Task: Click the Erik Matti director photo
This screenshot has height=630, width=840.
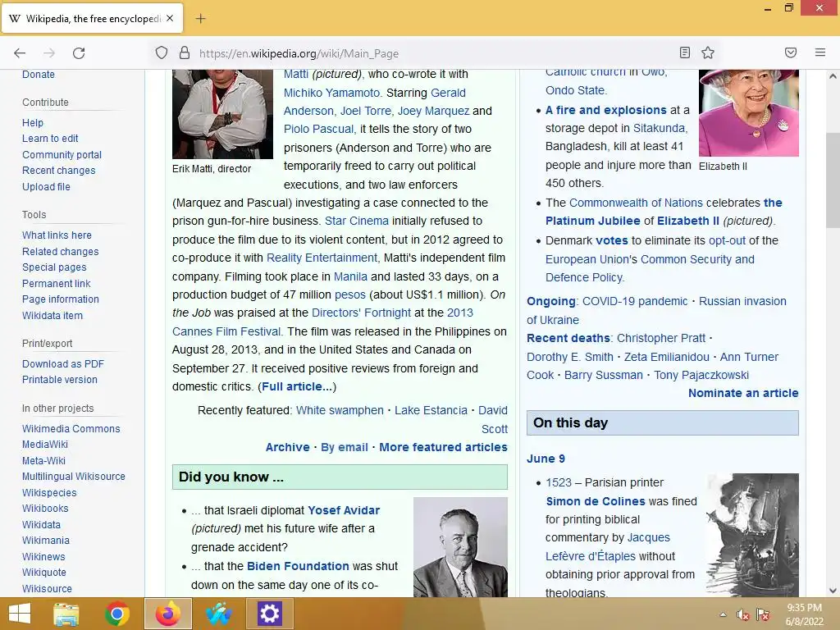Action: tap(222, 114)
